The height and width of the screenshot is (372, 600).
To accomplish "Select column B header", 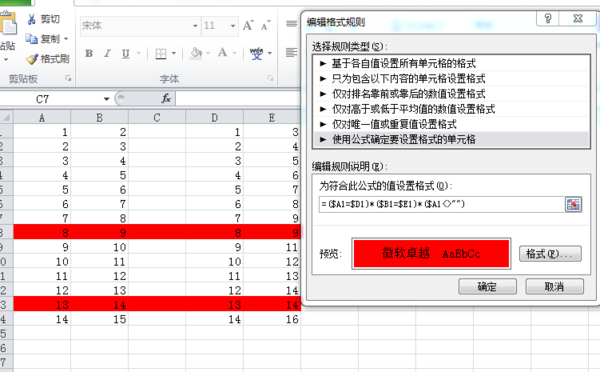I will click(99, 117).
